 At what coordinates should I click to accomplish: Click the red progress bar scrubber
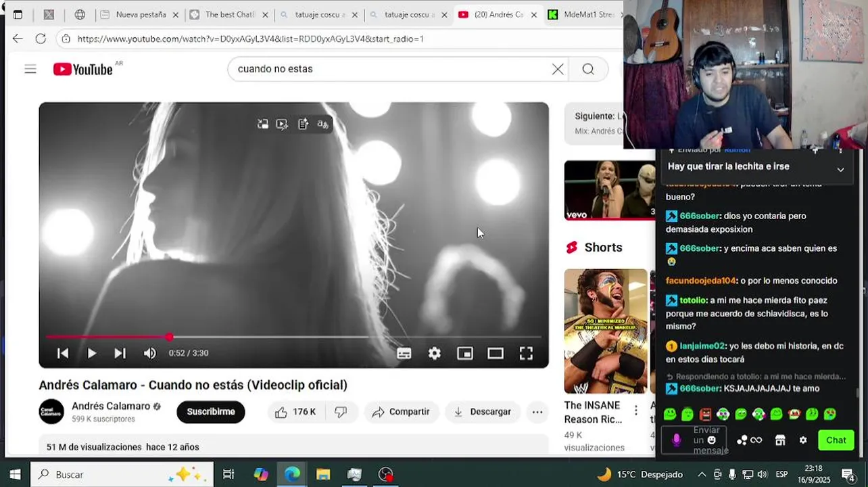169,337
